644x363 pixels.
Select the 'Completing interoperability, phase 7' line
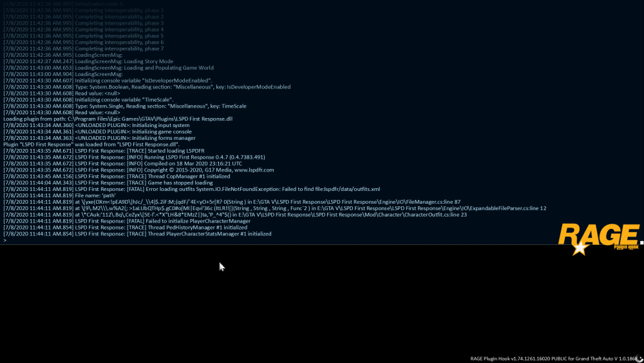[83, 48]
